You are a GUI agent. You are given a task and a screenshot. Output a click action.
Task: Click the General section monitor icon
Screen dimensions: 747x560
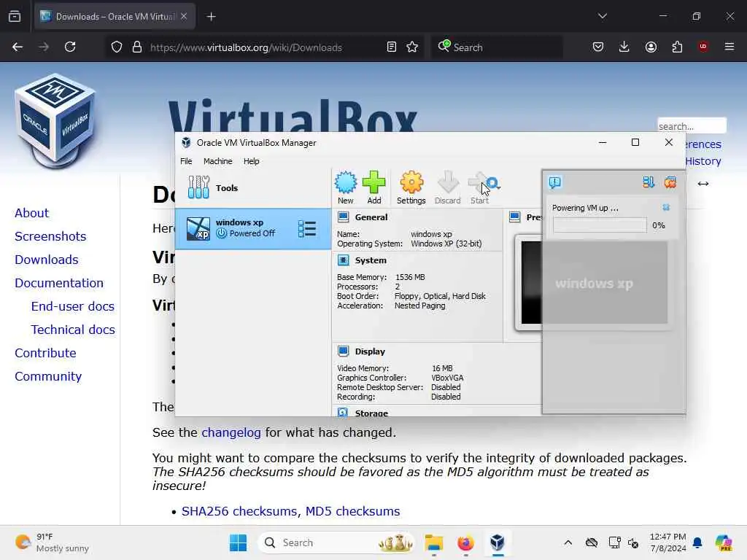point(343,217)
